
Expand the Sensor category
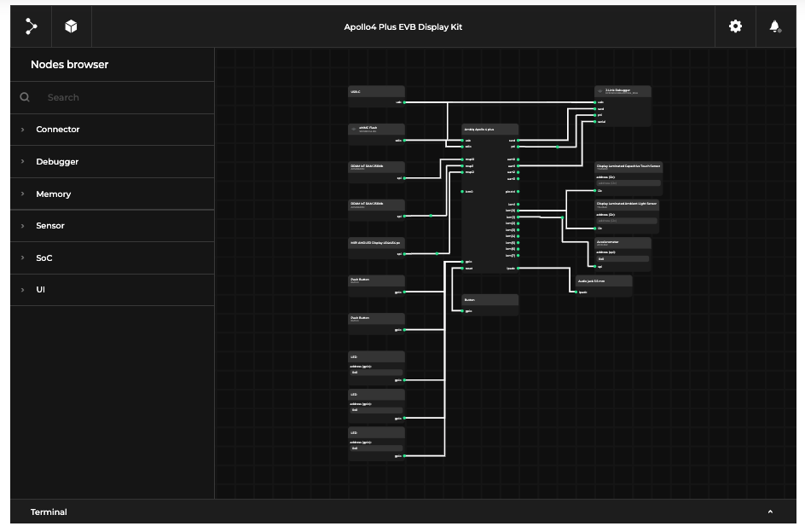pos(49,226)
